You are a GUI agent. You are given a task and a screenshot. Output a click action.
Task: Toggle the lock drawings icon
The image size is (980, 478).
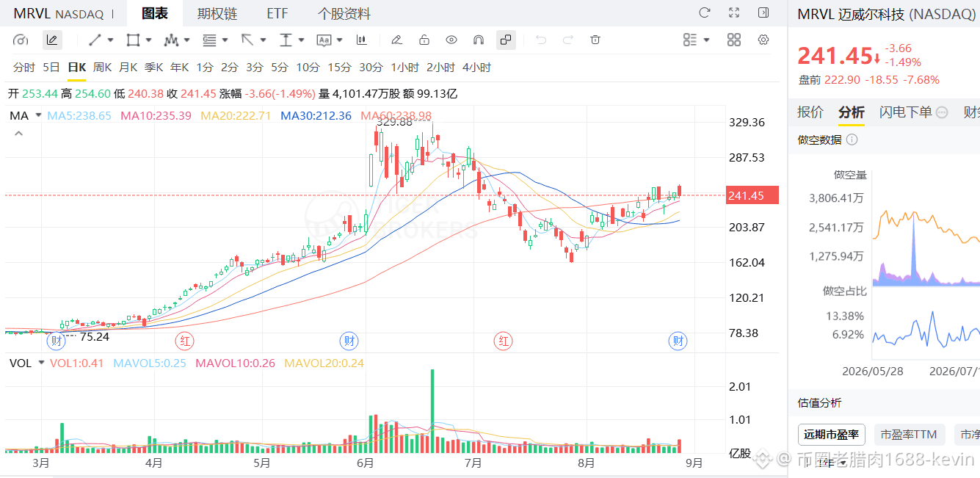click(424, 40)
